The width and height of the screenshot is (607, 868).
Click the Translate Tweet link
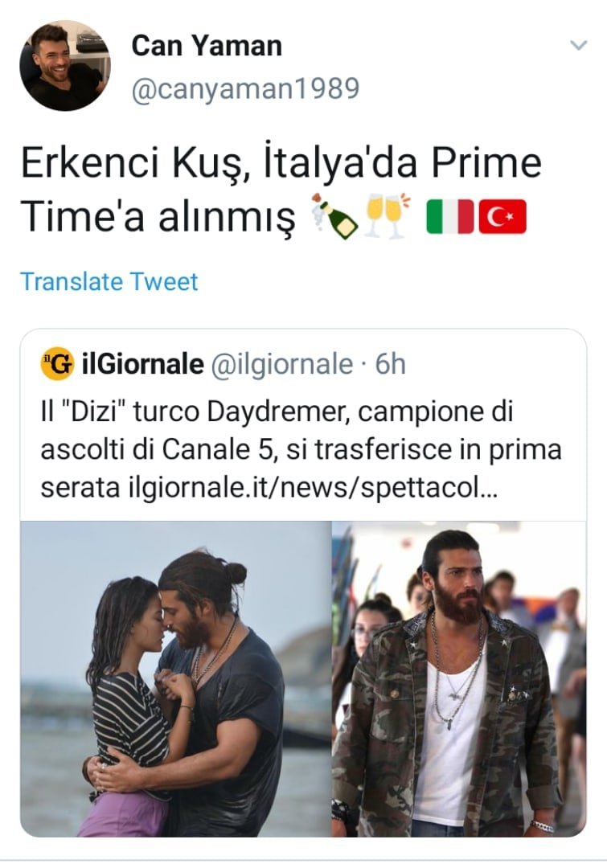pos(109,281)
